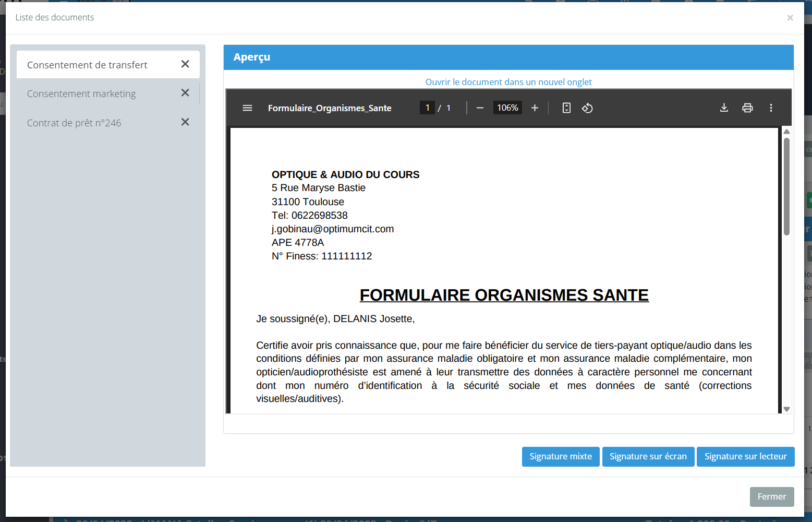Screen dimensions: 812x522
Task: Download the Formulaire_Organismes_Sante PDF
Action: pos(724,108)
